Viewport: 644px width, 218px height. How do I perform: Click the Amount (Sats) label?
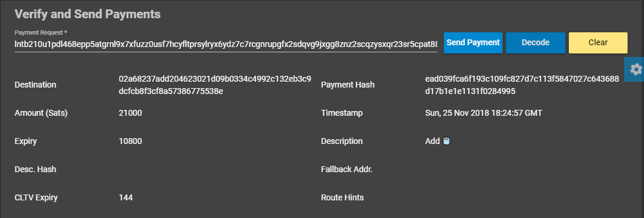[41, 113]
